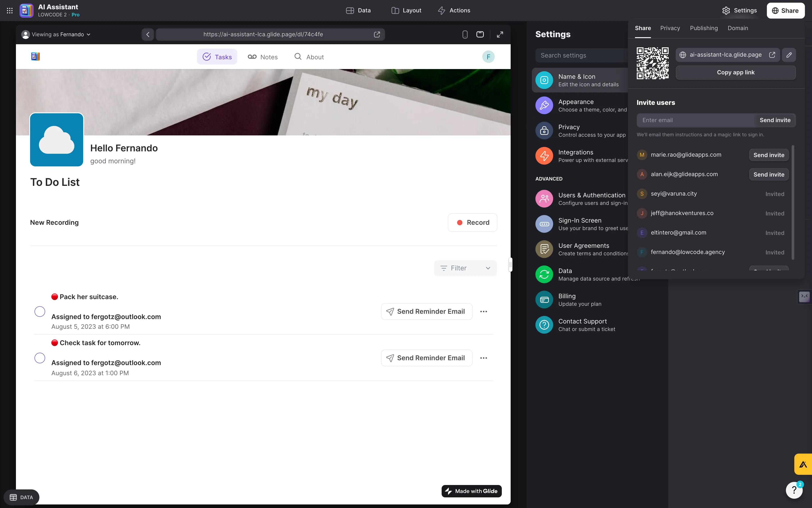Switch preview to mobile view
The height and width of the screenshot is (508, 812).
coord(465,34)
